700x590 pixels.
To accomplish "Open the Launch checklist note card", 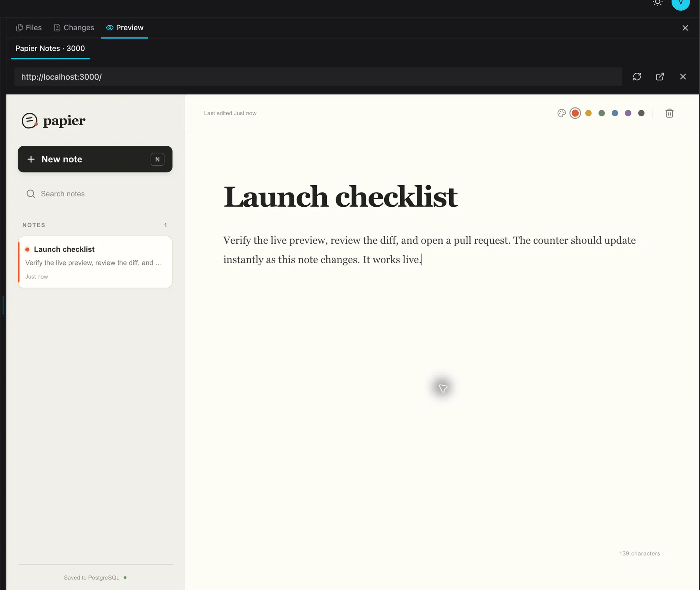I will 95,262.
